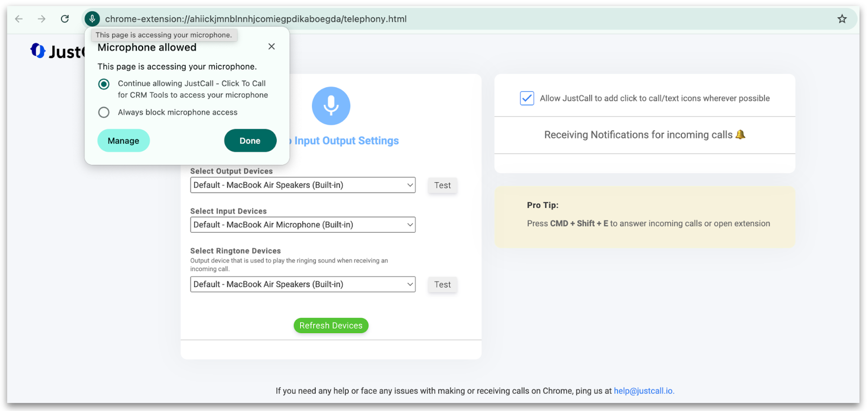Click the notification bell icon
This screenshot has height=411, width=868.
pos(741,134)
